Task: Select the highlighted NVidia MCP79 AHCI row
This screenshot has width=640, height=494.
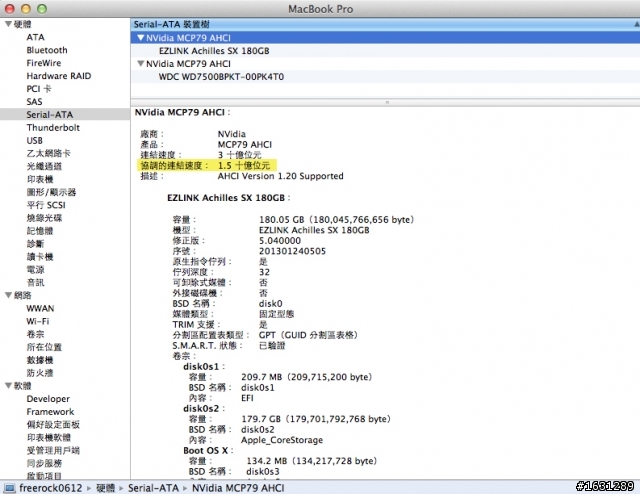Action: tap(385, 38)
